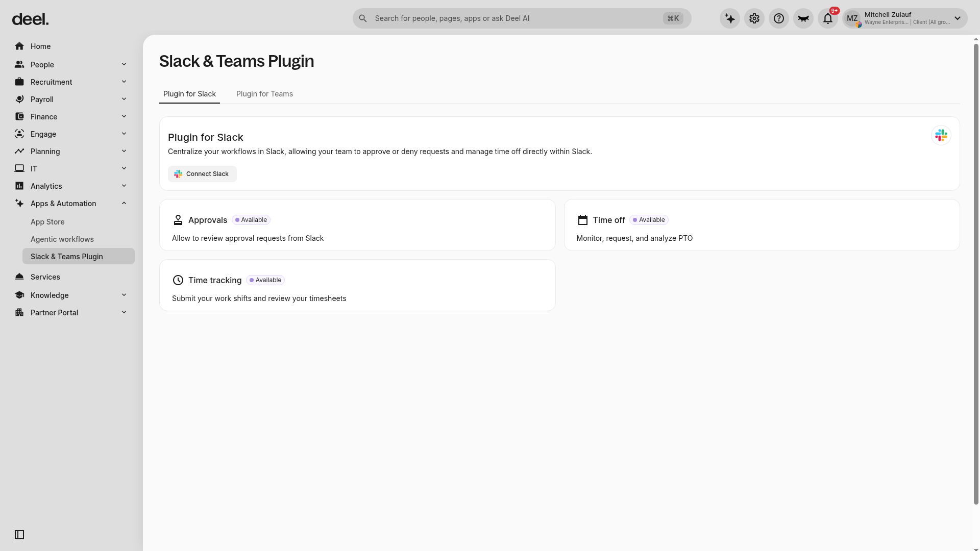This screenshot has height=551, width=980.
Task: Expand the Engage menu chevron
Action: click(x=124, y=134)
